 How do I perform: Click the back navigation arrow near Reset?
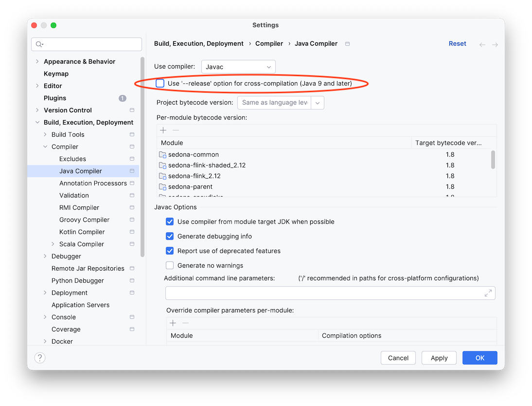[482, 44]
